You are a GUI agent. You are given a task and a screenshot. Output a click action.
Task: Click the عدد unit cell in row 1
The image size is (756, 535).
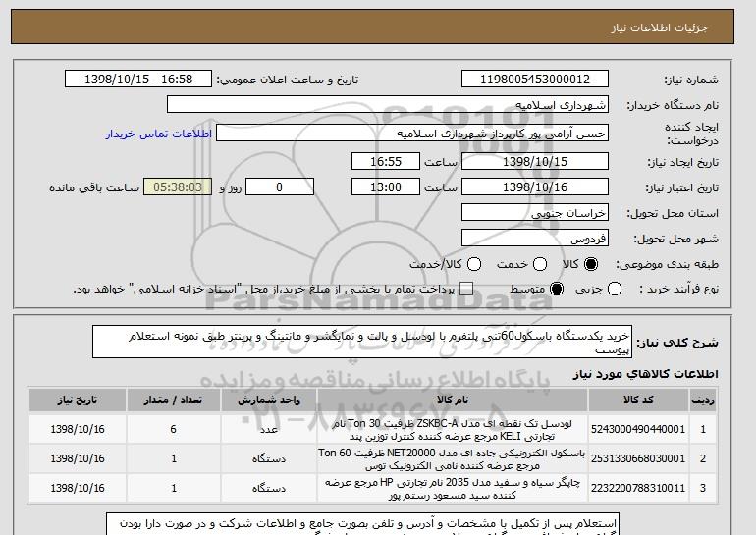click(269, 429)
